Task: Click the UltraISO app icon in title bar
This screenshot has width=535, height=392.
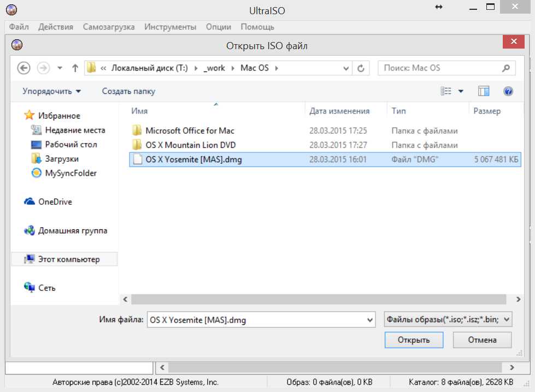Action: [x=11, y=9]
